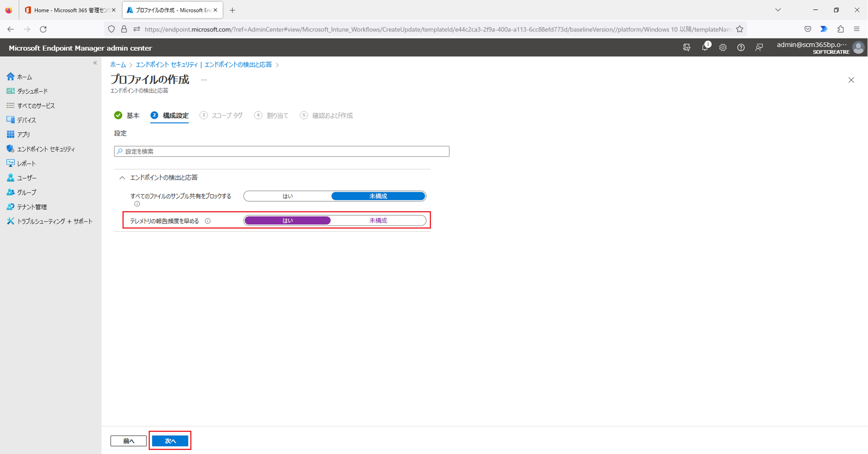Viewport: 868px width, 454px height.
Task: Open ユーザー in the sidebar
Action: 27,178
